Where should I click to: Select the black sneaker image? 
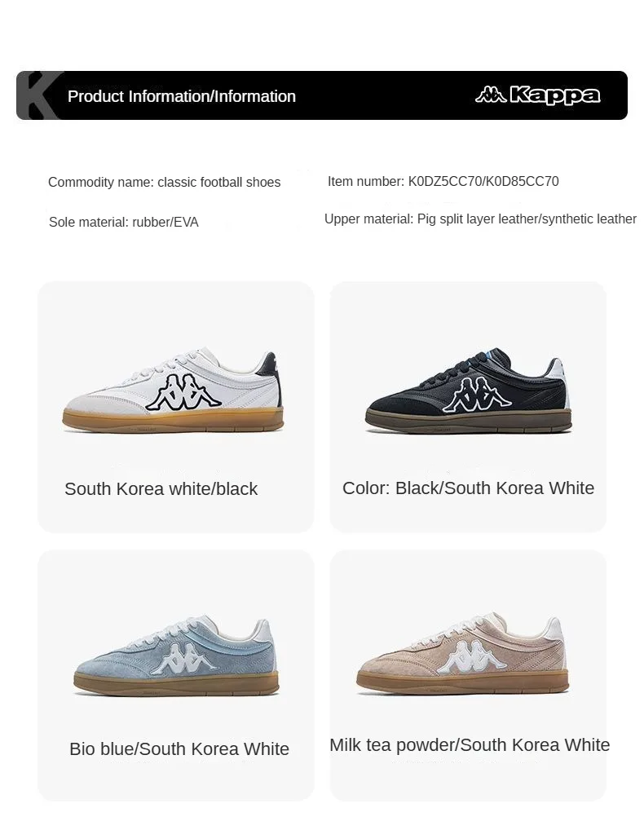tap(470, 391)
